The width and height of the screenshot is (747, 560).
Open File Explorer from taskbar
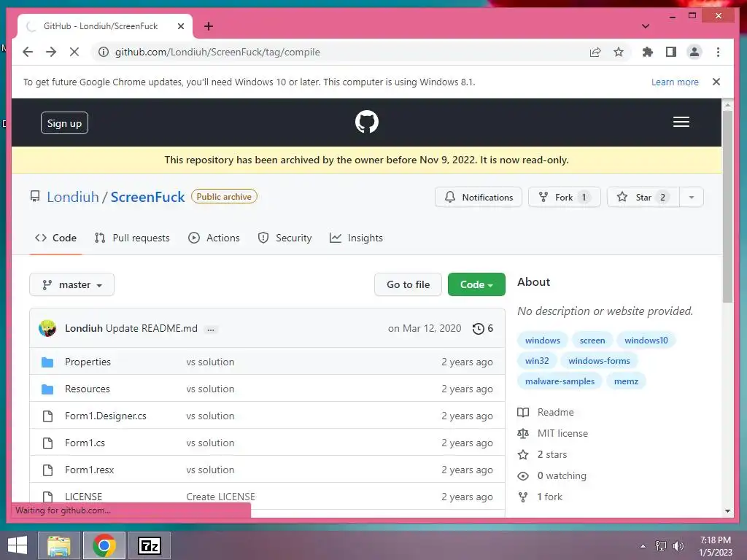pos(59,545)
